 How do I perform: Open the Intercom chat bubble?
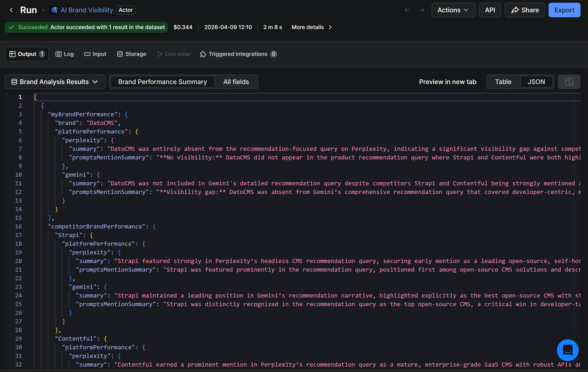pos(567,350)
